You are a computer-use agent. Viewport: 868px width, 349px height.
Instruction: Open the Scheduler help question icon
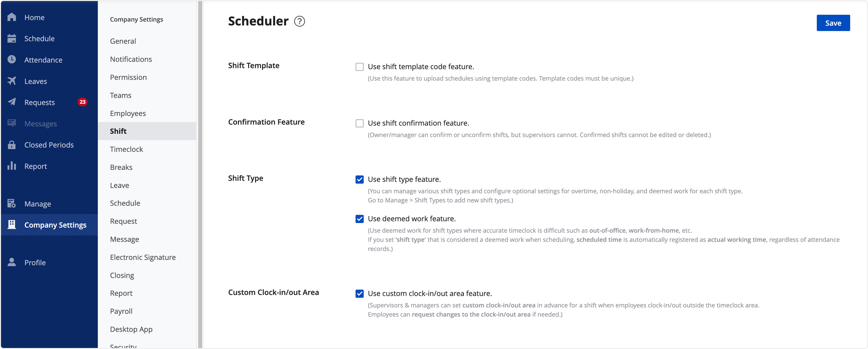(x=299, y=21)
